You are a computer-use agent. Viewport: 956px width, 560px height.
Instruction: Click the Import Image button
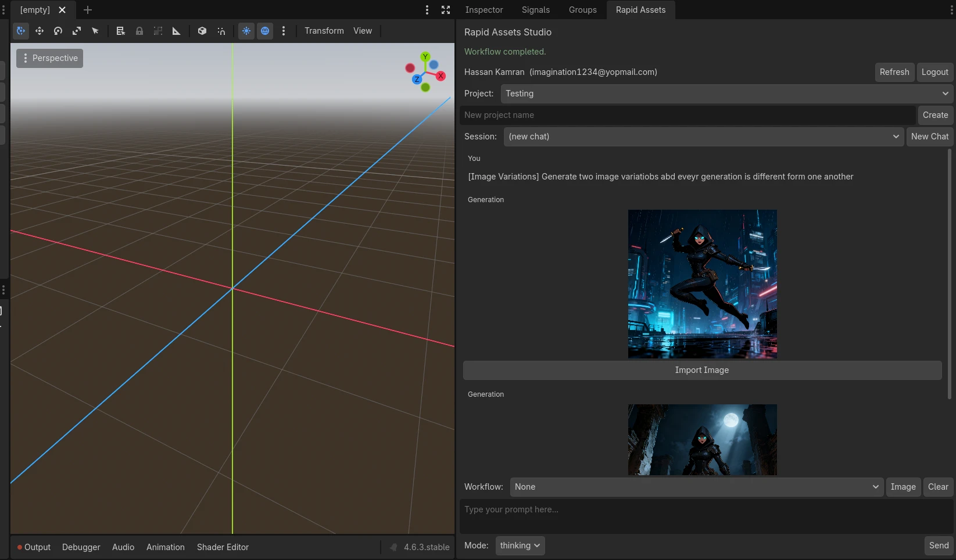[702, 370]
